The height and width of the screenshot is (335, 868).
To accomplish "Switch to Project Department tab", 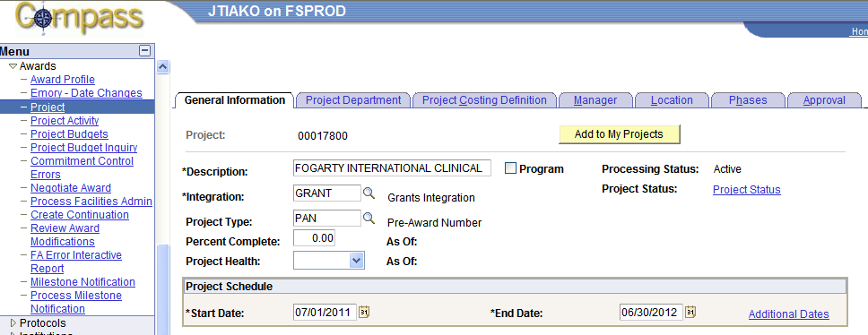I will pos(353,100).
